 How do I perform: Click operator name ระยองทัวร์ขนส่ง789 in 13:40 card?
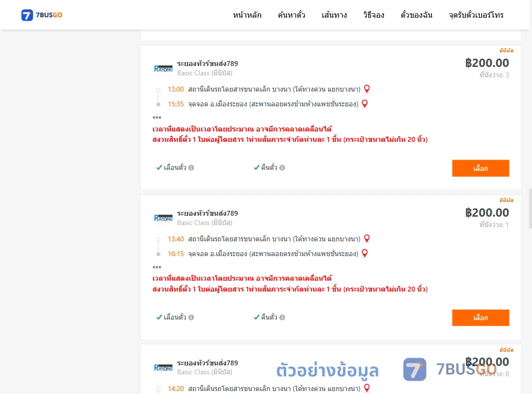coord(207,213)
